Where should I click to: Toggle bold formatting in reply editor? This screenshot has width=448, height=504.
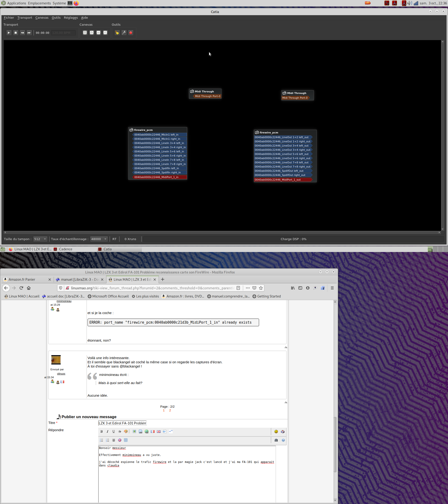click(101, 431)
